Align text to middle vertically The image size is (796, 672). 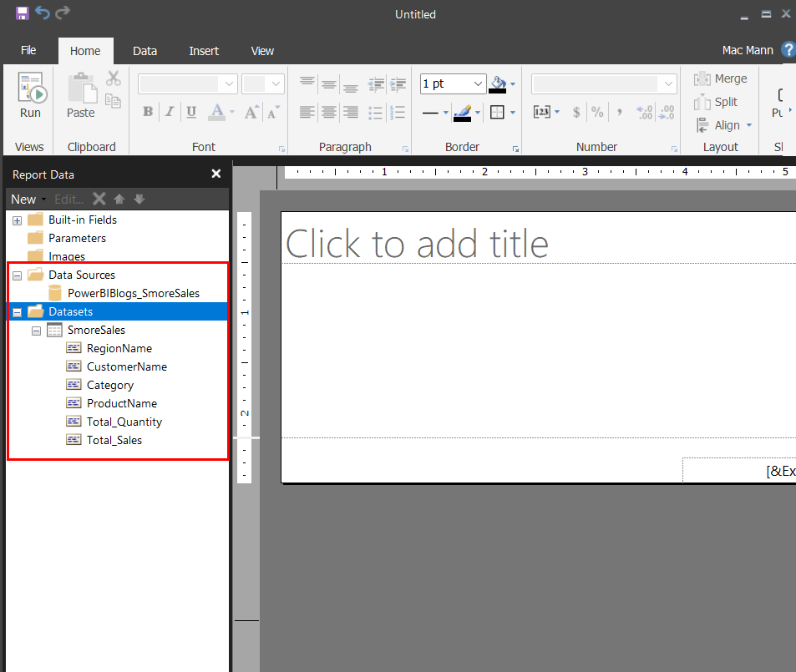tap(329, 83)
